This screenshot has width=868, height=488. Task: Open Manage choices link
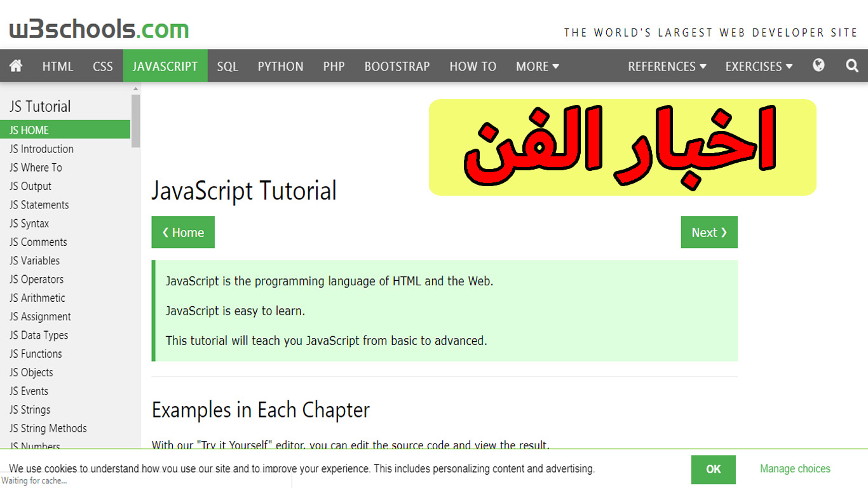[x=795, y=469]
